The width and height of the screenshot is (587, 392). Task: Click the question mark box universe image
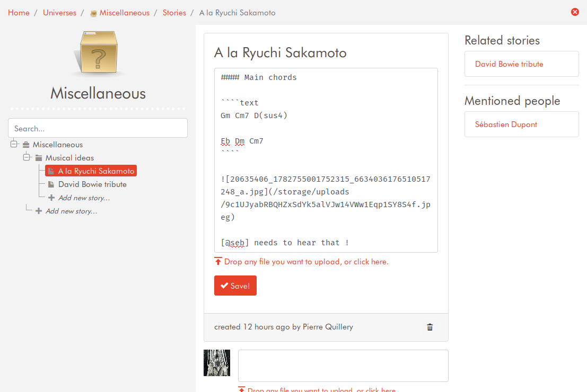[x=98, y=53]
